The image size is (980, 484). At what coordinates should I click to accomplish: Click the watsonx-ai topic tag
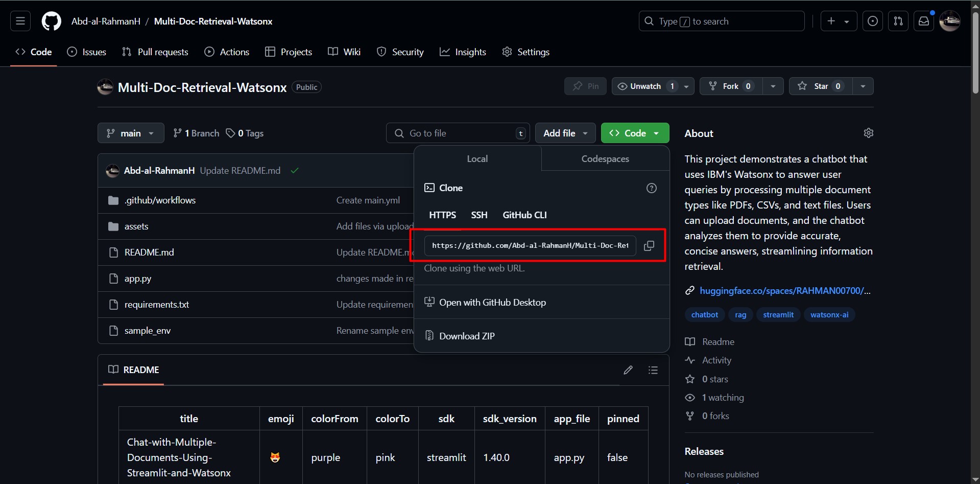pos(829,315)
